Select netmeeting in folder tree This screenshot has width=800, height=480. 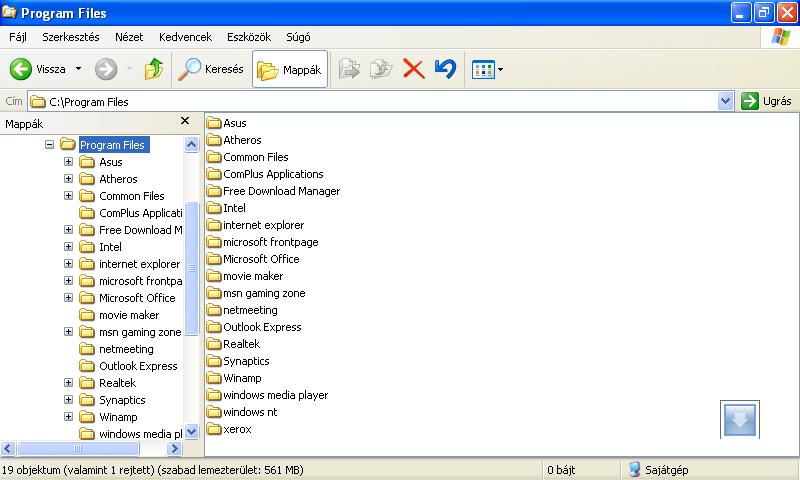click(x=126, y=349)
